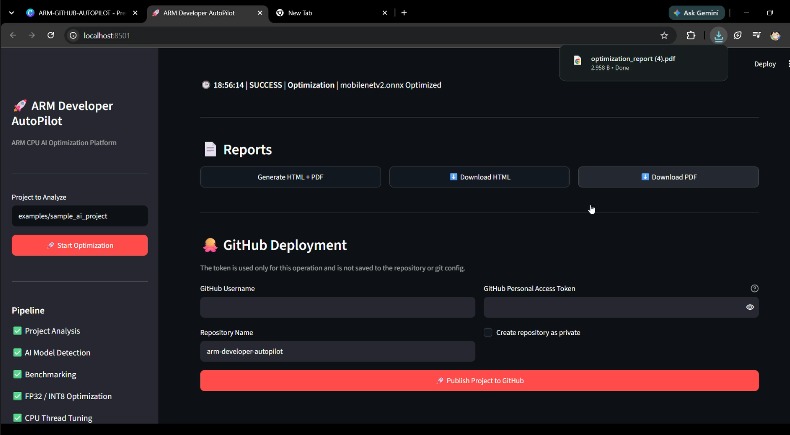The height and width of the screenshot is (435, 790).
Task: Open the Chrome downloads icon
Action: (x=718, y=35)
